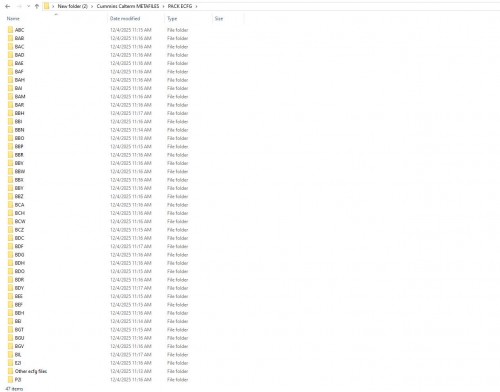Image resolution: width=500 pixels, height=392 pixels.
Task: Click the "BBX" folder name
Action: (x=19, y=180)
